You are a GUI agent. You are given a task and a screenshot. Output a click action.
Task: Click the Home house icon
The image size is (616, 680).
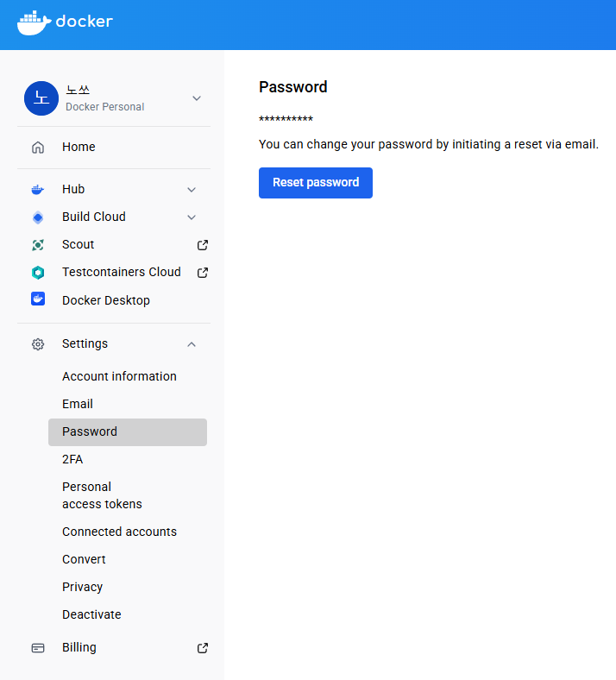pyautogui.click(x=38, y=148)
